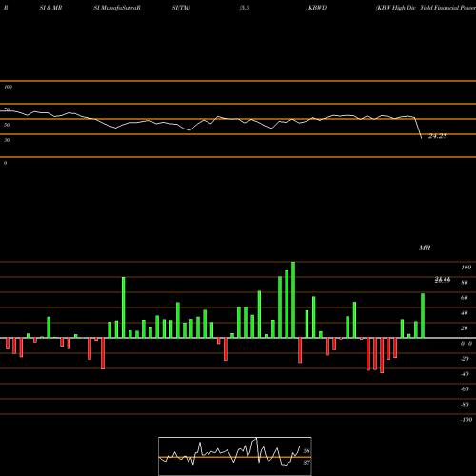
Task: Click the 37 value in mini chart
Action: click(x=307, y=463)
